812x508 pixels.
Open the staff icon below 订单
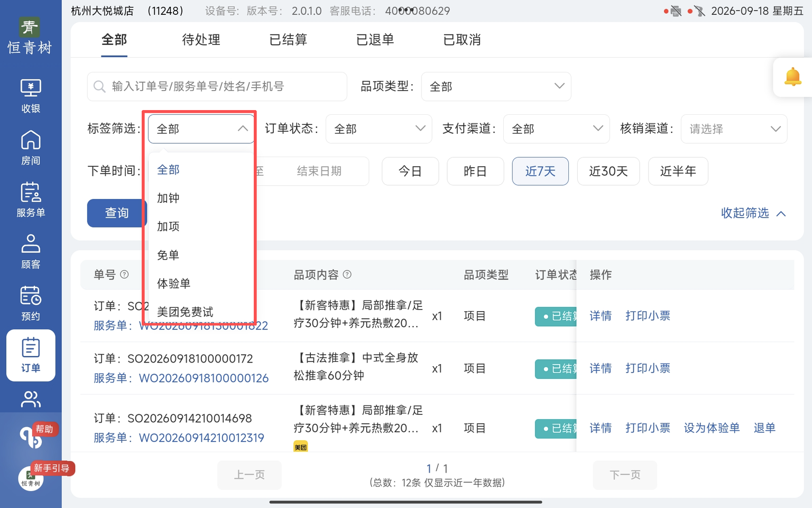pyautogui.click(x=31, y=400)
